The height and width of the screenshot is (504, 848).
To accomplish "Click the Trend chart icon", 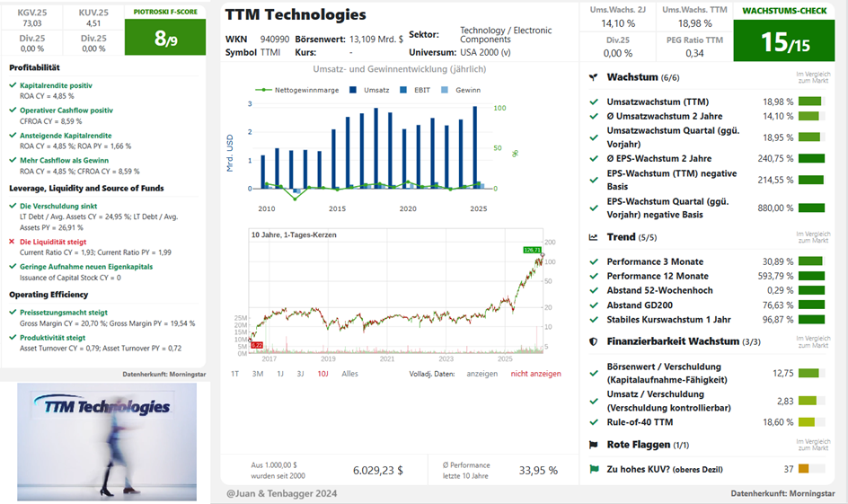I will pyautogui.click(x=593, y=237).
